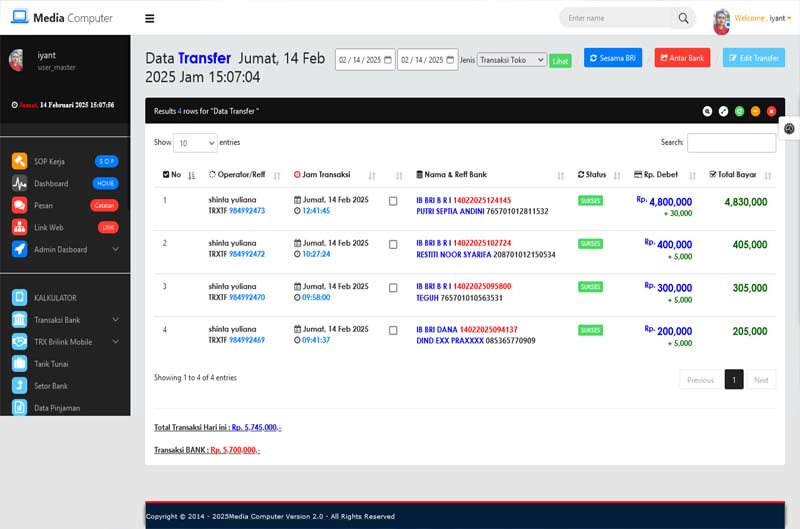
Task: Check the box for TEGUH transaction row
Action: point(393,287)
